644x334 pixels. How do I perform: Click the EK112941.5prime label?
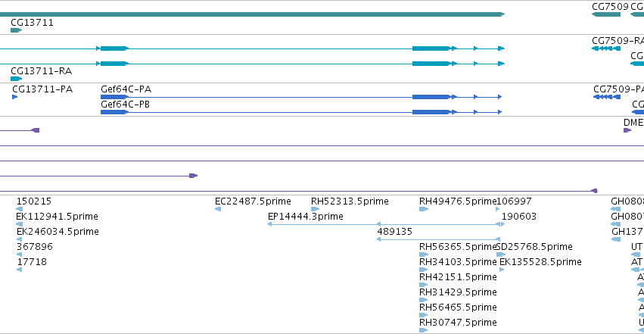(57, 217)
